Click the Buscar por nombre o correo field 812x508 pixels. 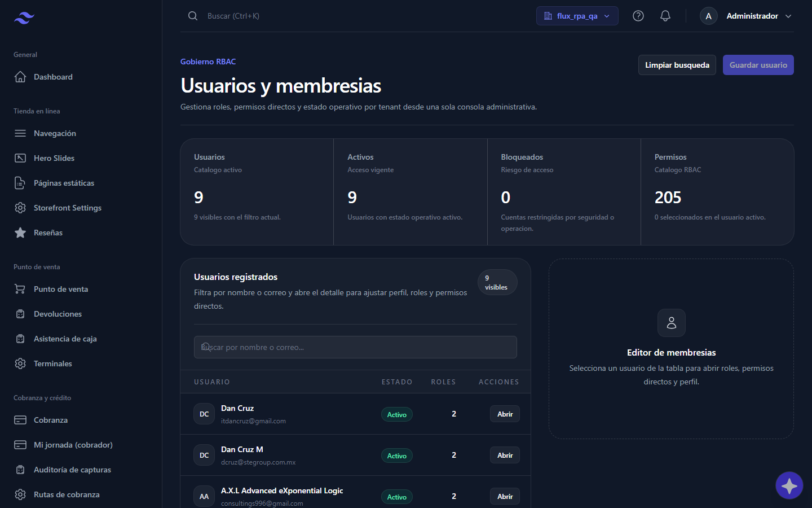(x=355, y=347)
